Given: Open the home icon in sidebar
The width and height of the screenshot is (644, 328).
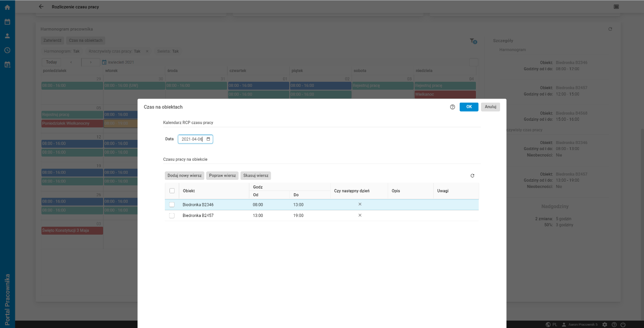Looking at the screenshot, I should point(7,7).
